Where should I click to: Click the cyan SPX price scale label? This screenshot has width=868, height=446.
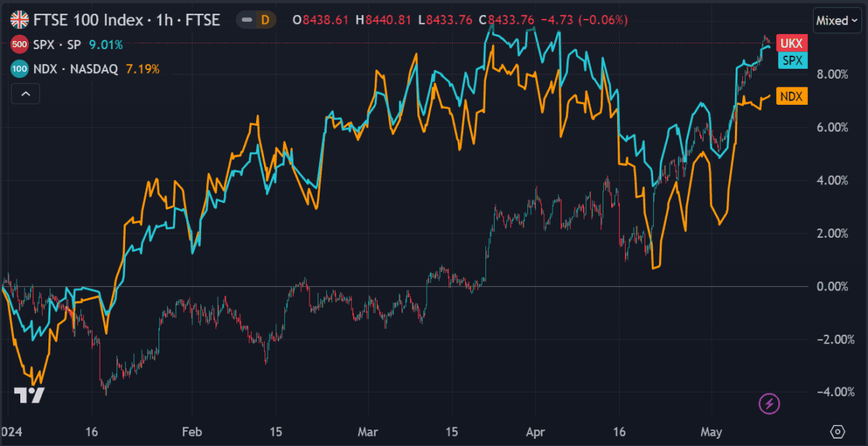(x=791, y=61)
